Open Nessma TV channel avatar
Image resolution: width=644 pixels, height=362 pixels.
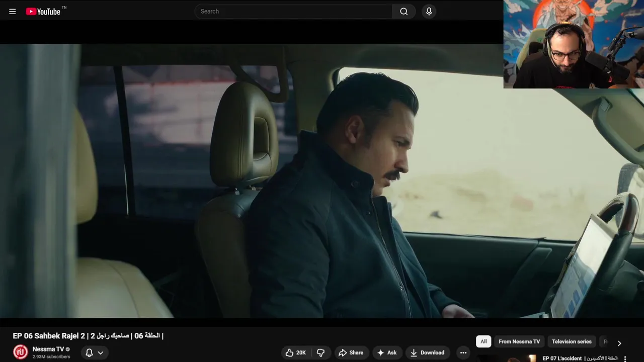pyautogui.click(x=20, y=352)
